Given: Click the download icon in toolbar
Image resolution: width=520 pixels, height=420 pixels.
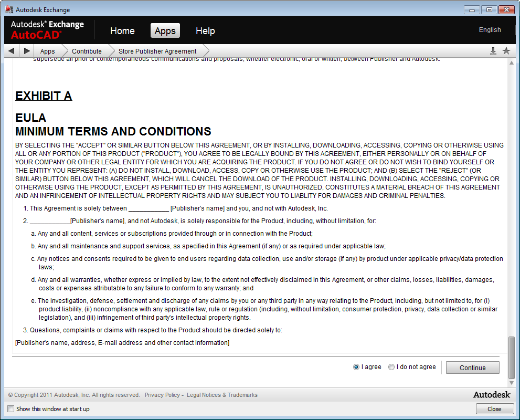Looking at the screenshot, I should pyautogui.click(x=493, y=51).
